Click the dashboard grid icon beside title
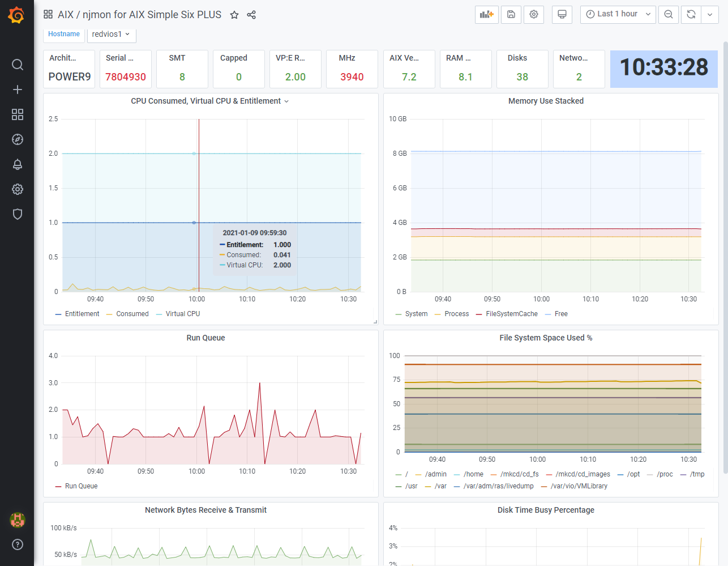 point(48,14)
